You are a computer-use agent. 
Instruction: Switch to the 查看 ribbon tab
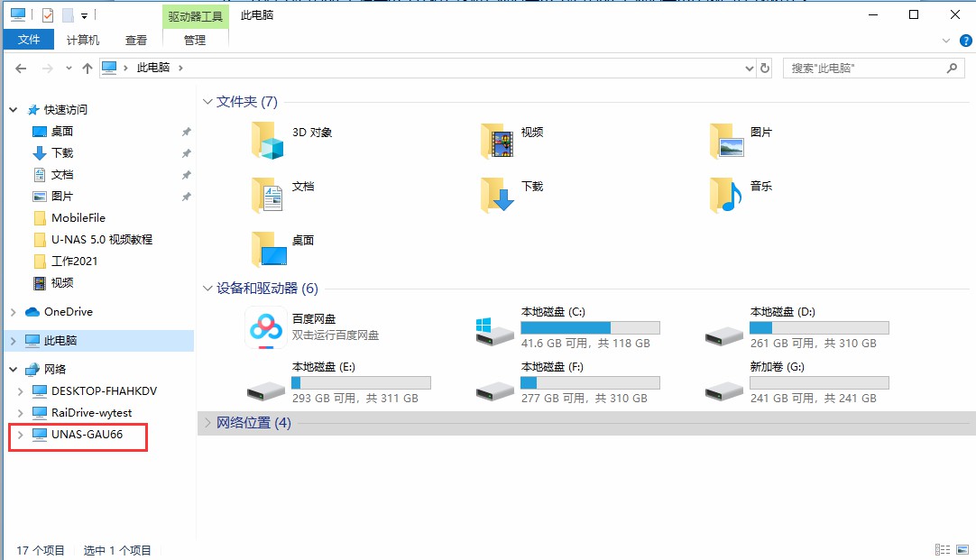tap(136, 39)
